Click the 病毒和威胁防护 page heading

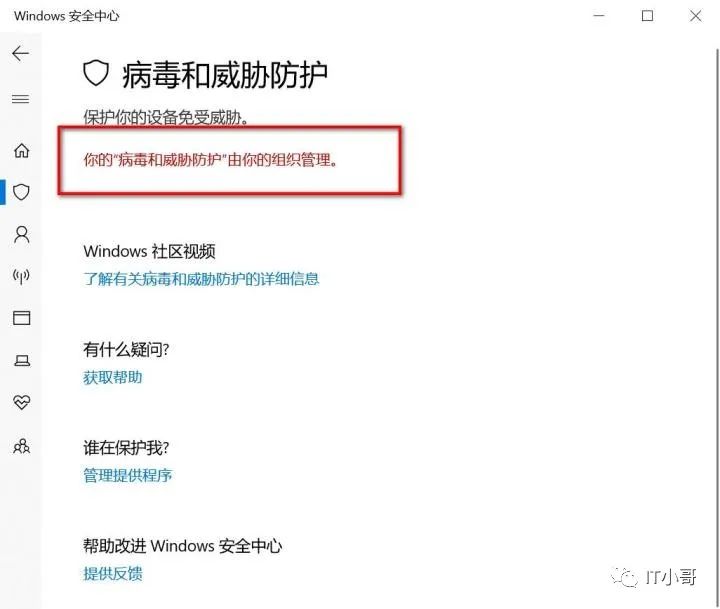(225, 75)
